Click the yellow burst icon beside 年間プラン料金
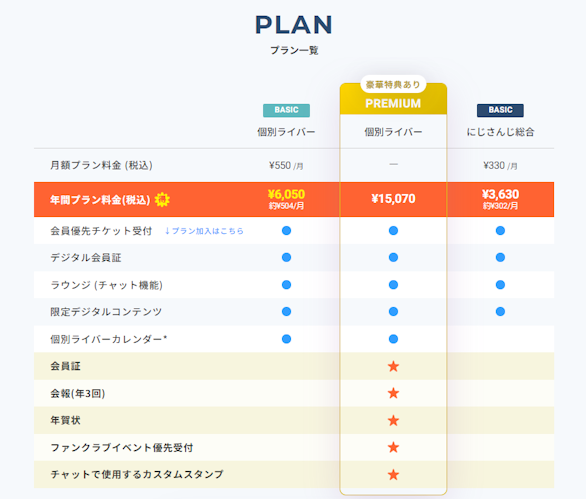The image size is (586, 499). point(162,200)
